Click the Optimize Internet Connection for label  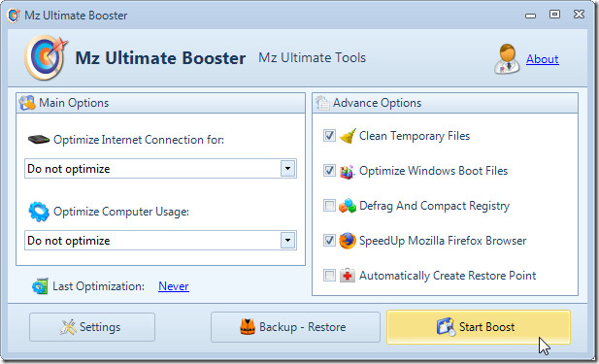pos(139,140)
